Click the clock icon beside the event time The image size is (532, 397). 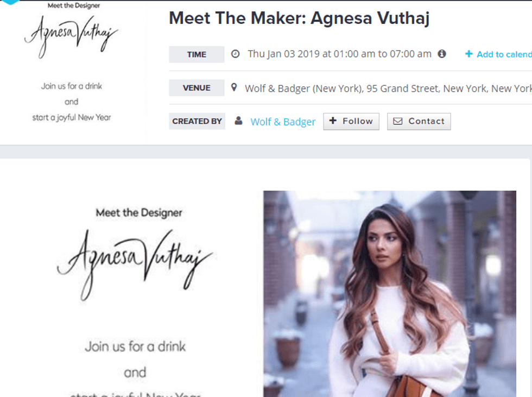coord(235,54)
